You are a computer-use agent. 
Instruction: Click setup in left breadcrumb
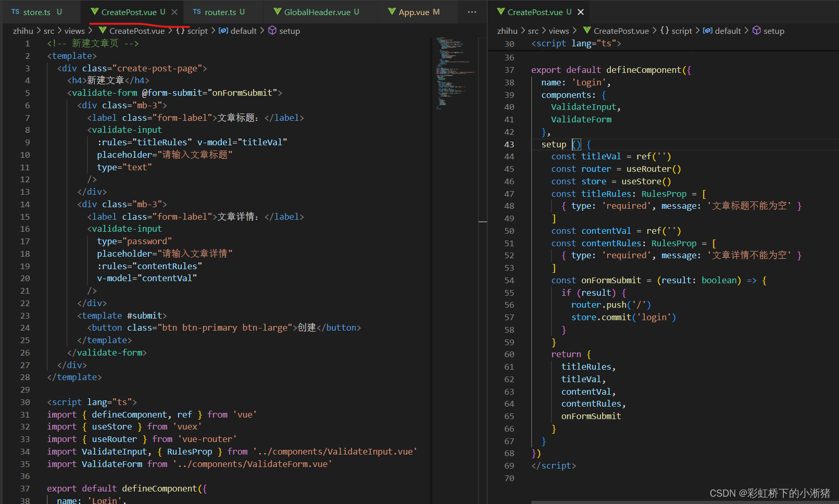(x=290, y=31)
